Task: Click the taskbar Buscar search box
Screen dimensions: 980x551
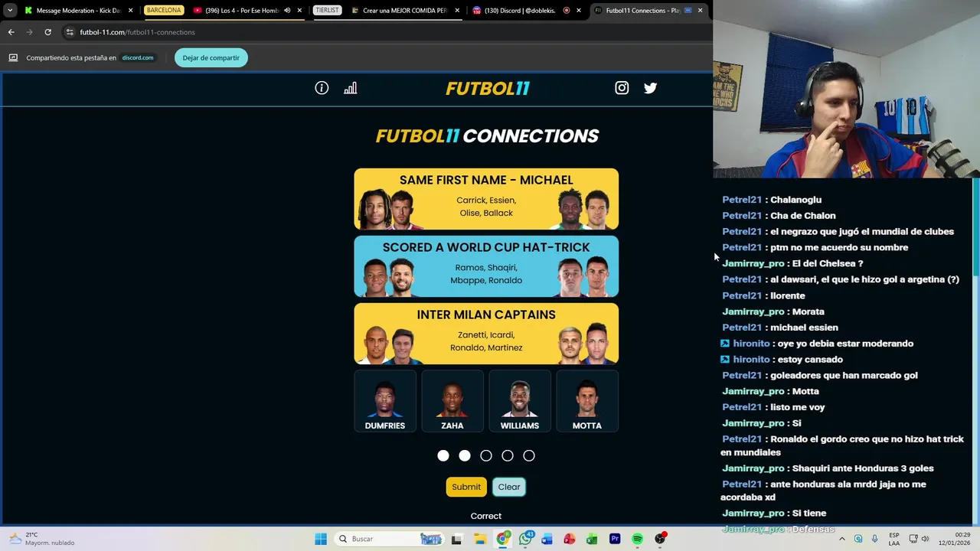Action: click(x=389, y=539)
